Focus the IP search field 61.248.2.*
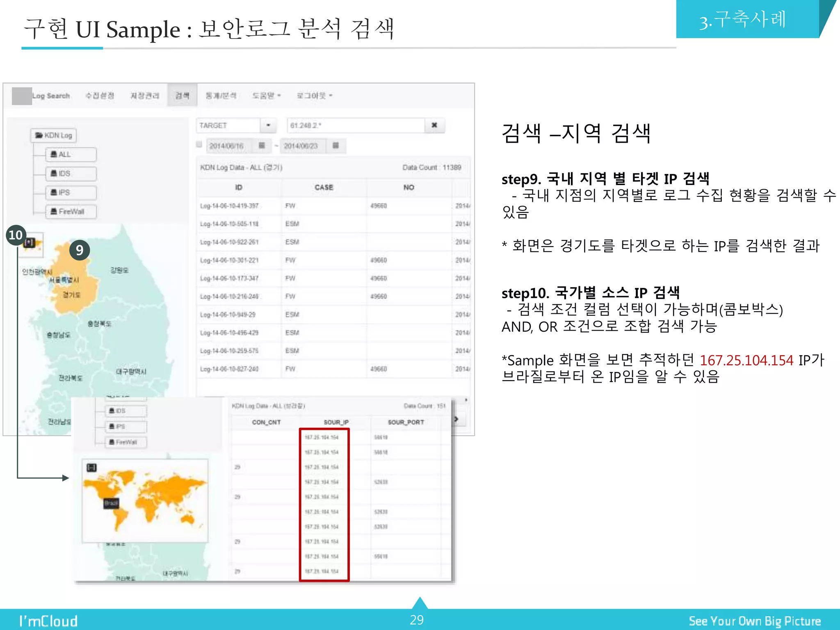This screenshot has width=840, height=630. tap(356, 126)
